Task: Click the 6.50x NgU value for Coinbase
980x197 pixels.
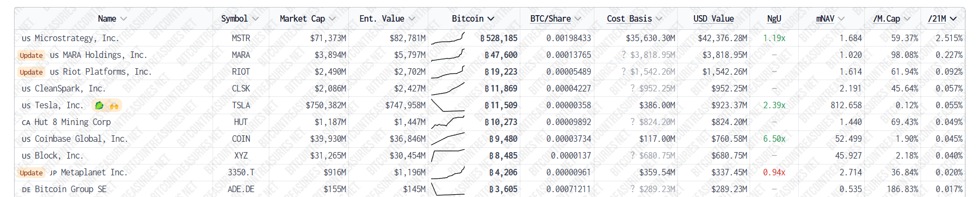Action: tap(774, 139)
